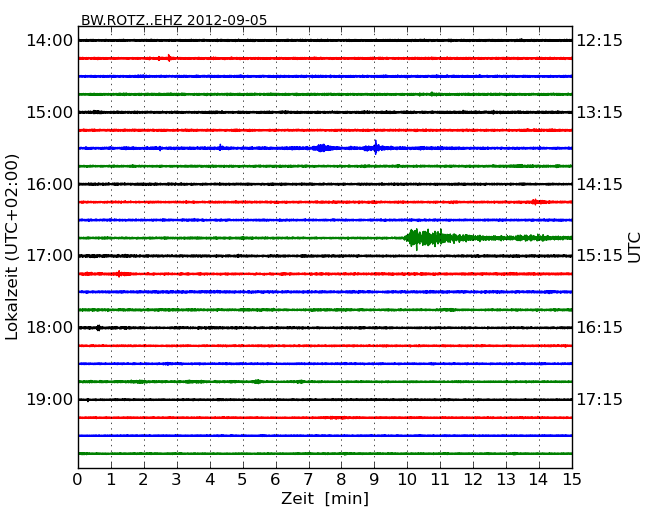Click the blue trace burst near minute 7.5
This screenshot has height=520, width=650.
pos(322,148)
